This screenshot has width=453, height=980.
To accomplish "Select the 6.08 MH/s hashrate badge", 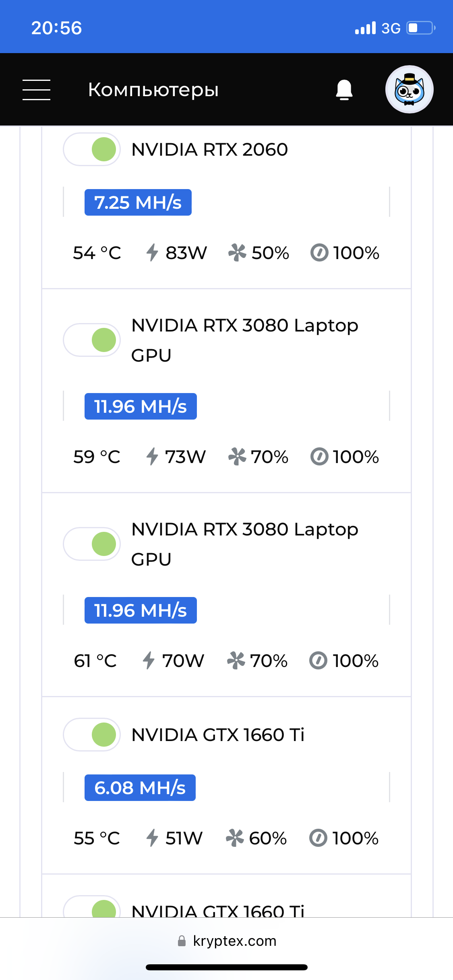I will coord(140,788).
